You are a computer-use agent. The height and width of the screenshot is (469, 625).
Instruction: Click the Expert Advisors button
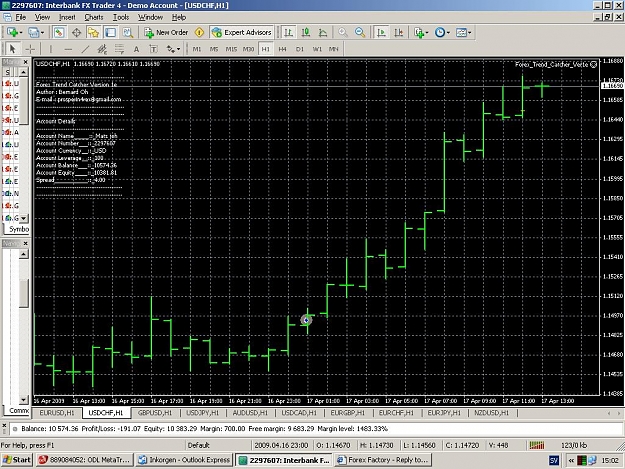[242, 33]
